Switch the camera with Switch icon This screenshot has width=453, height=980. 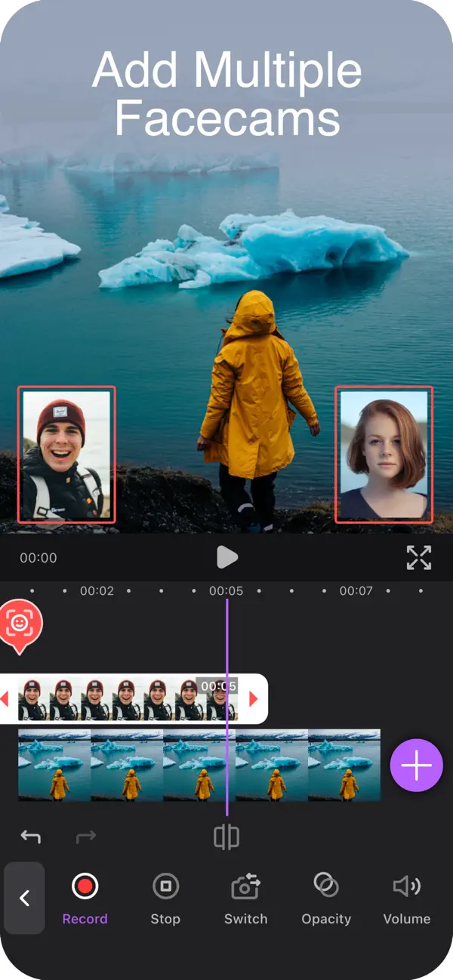[245, 886]
